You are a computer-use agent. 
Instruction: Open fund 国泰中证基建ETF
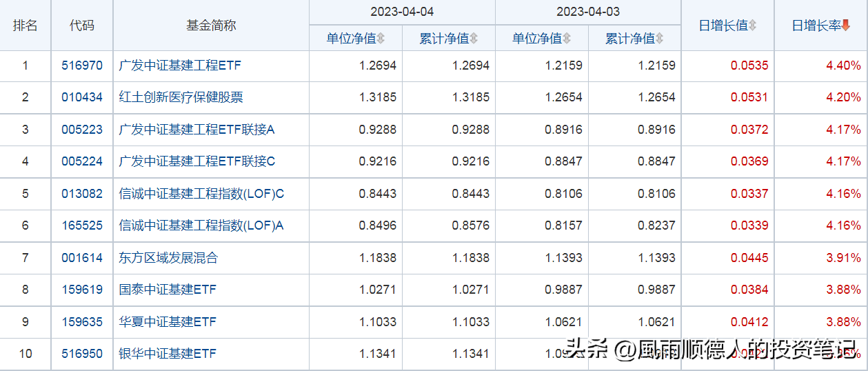[168, 290]
